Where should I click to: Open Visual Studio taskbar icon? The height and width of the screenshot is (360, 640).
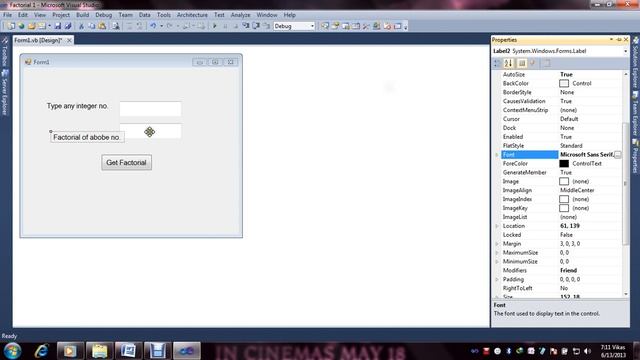click(x=187, y=351)
